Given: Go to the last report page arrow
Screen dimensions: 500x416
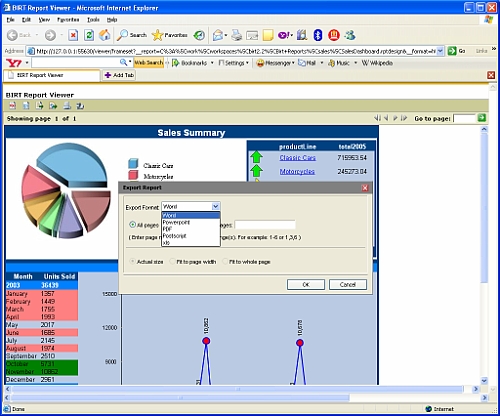Looking at the screenshot, I should tap(404, 118).
